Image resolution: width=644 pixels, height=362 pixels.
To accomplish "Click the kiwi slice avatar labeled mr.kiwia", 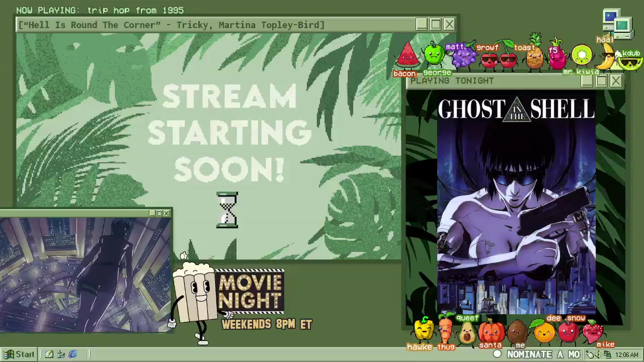I will tap(582, 55).
